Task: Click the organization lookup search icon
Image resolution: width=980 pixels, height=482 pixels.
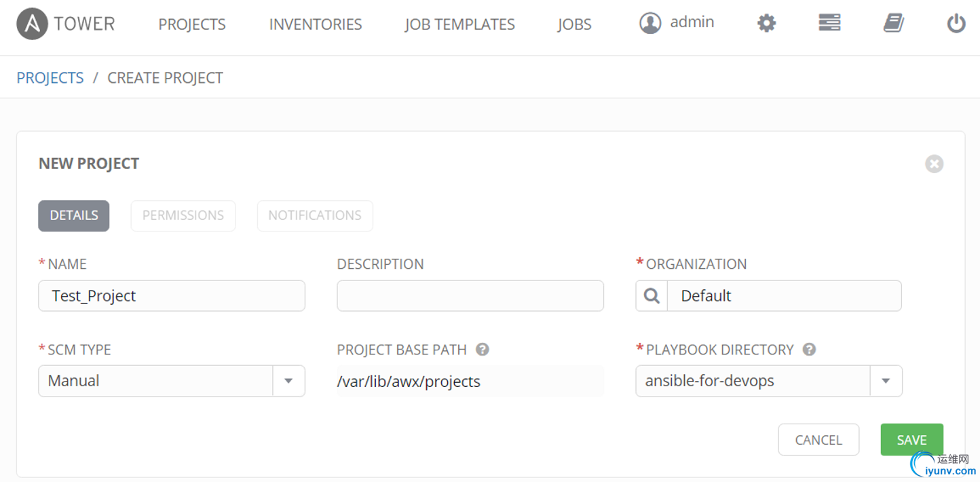Action: click(x=652, y=296)
